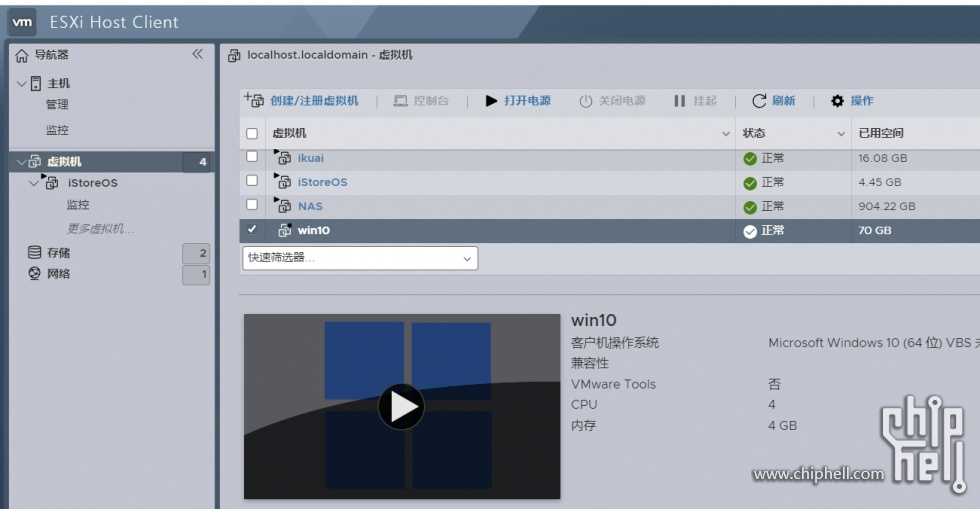Open the 虚拟机 column header dropdown arrow
The height and width of the screenshot is (509, 980).
click(x=726, y=133)
